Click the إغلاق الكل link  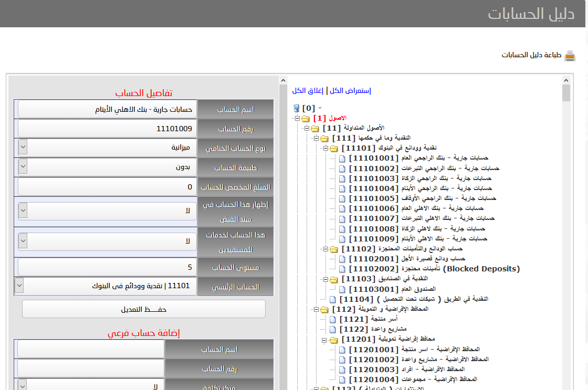[308, 91]
